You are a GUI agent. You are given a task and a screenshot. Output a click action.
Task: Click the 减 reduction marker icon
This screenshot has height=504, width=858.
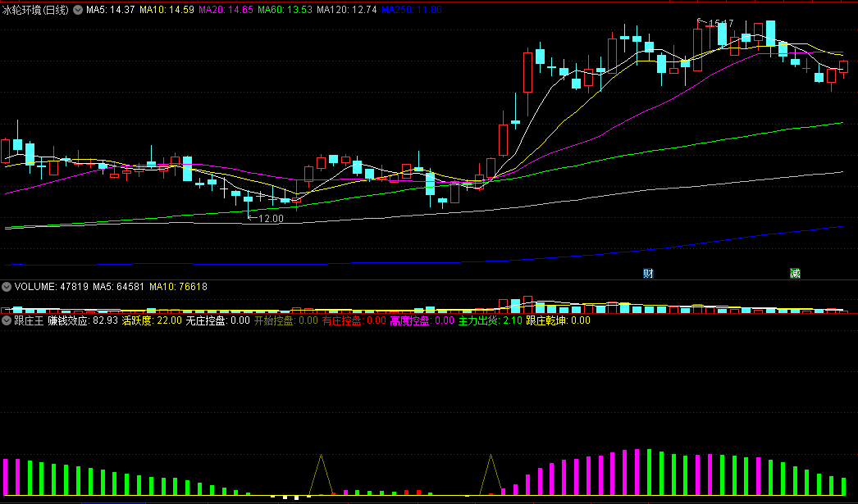click(795, 274)
